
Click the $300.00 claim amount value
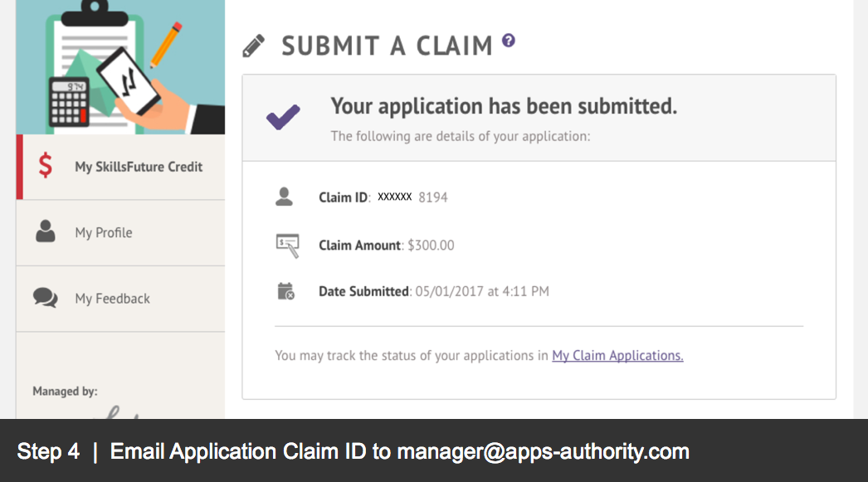431,246
